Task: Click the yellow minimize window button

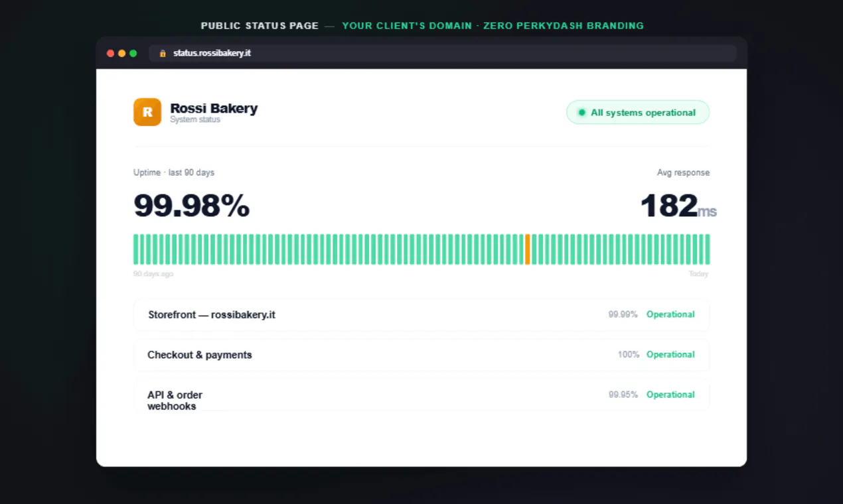Action: tap(122, 53)
